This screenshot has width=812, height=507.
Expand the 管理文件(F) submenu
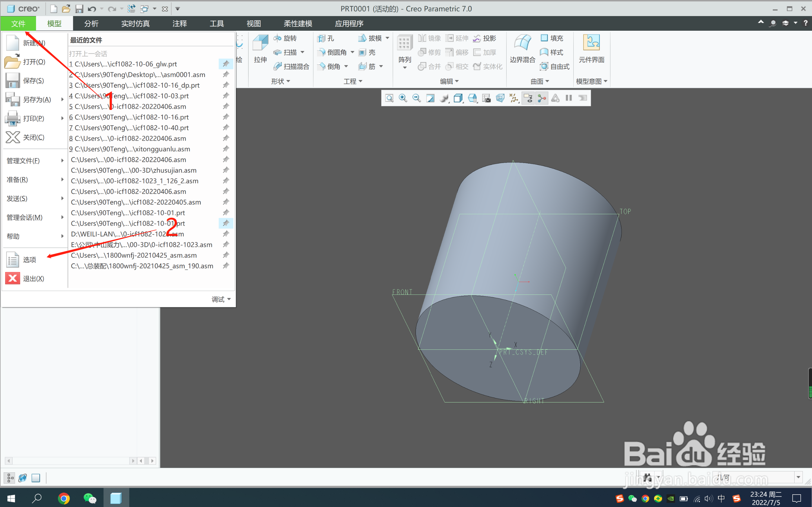(x=35, y=161)
